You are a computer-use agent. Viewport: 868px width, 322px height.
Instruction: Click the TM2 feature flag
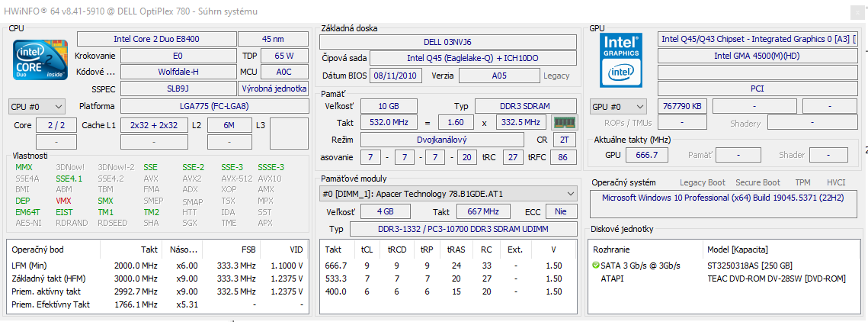(x=152, y=211)
